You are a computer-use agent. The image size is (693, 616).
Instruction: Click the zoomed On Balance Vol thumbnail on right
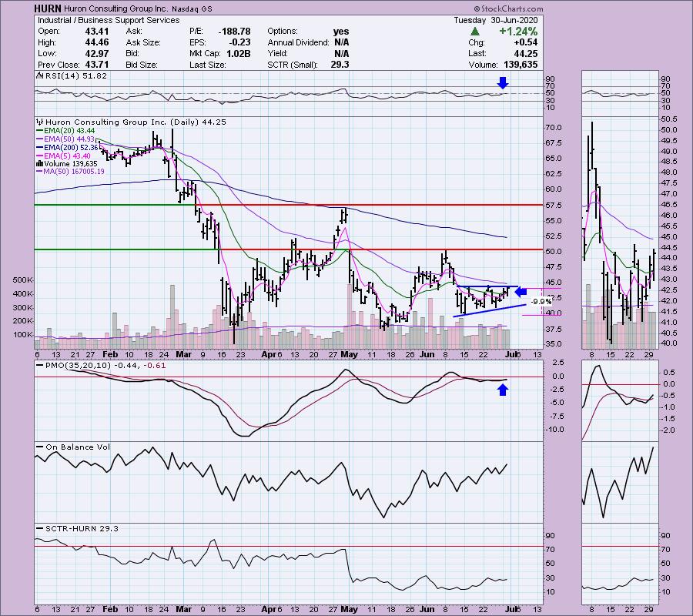point(619,482)
